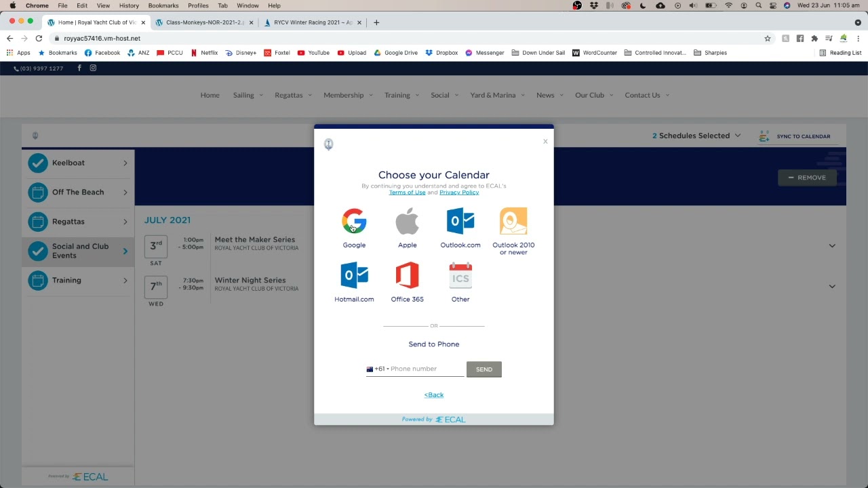Open Google Drive bookmark
868x488 pixels.
click(396, 53)
